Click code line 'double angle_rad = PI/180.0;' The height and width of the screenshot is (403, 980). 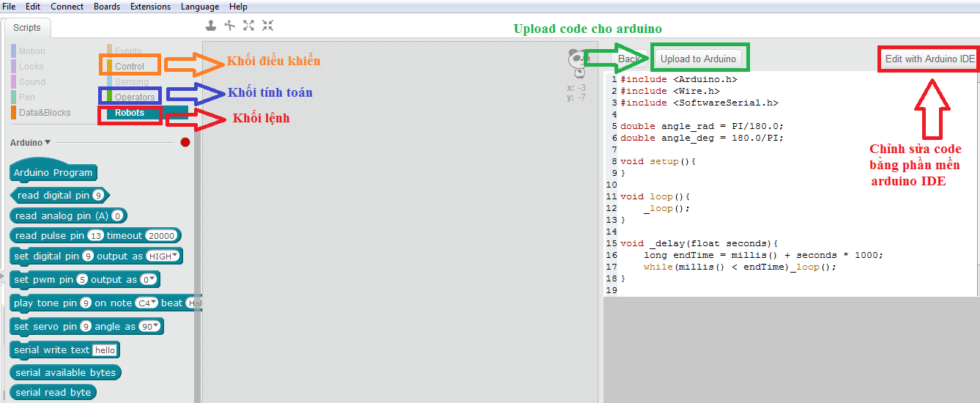(x=702, y=126)
